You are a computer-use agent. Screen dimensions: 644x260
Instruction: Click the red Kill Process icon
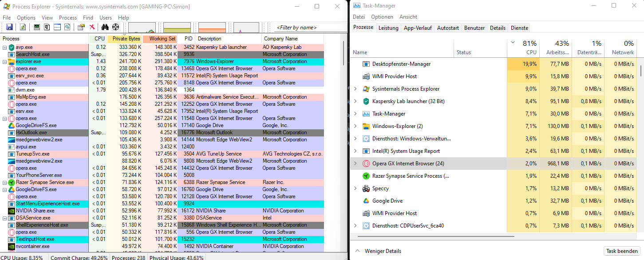92,27
